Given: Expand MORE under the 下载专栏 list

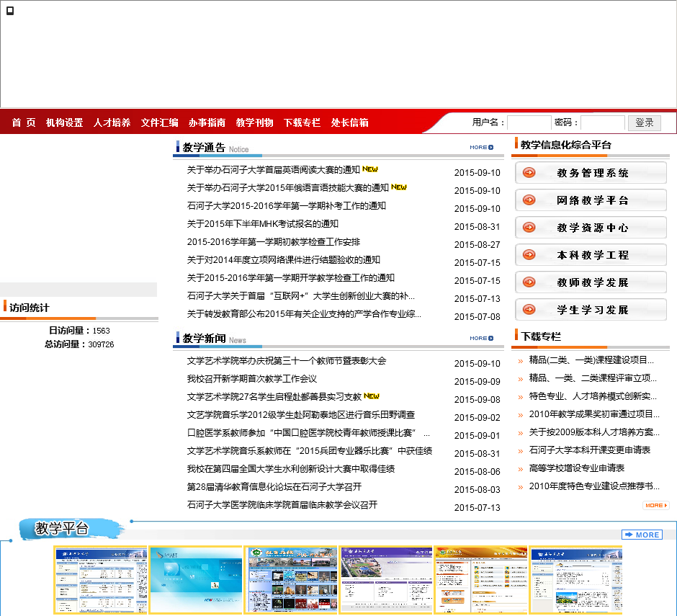Looking at the screenshot, I should 655,506.
